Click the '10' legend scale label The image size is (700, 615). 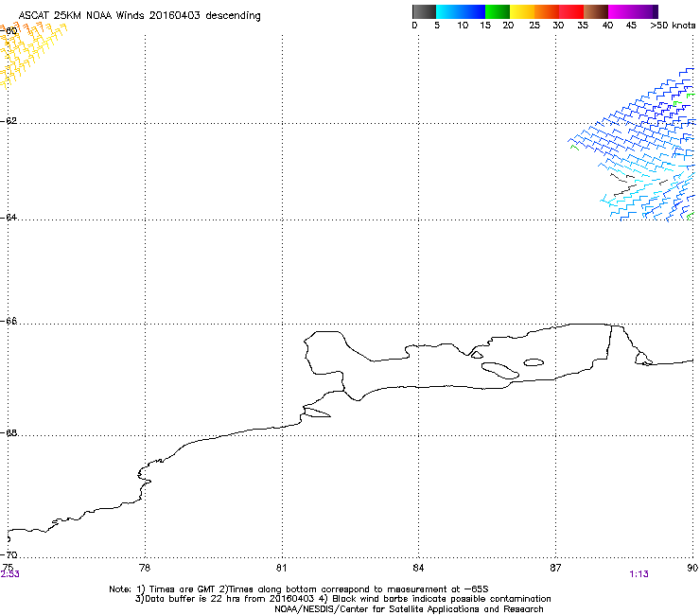[x=463, y=26]
